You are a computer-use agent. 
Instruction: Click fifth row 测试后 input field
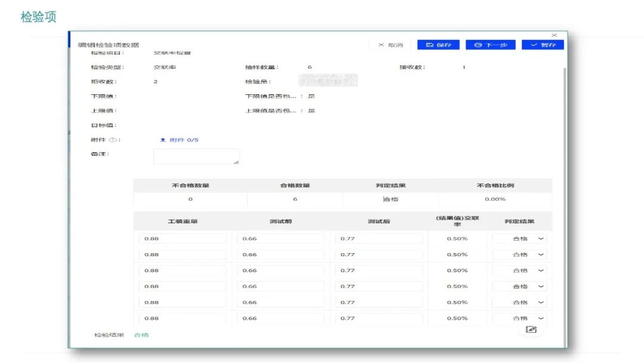(379, 303)
